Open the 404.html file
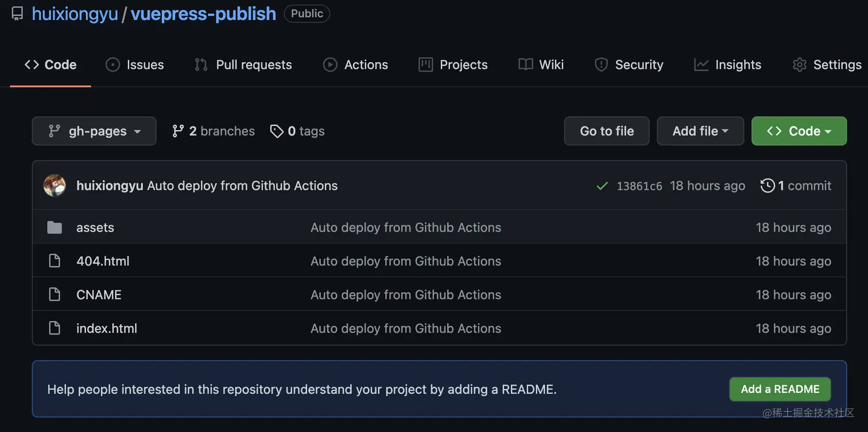The height and width of the screenshot is (432, 868). pyautogui.click(x=103, y=261)
